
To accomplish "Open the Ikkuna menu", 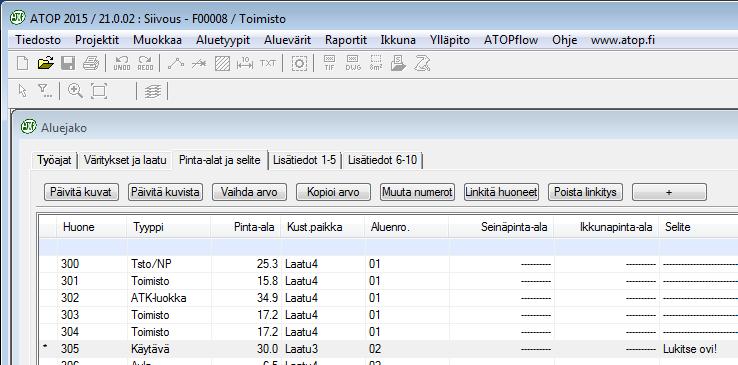I will click(398, 40).
